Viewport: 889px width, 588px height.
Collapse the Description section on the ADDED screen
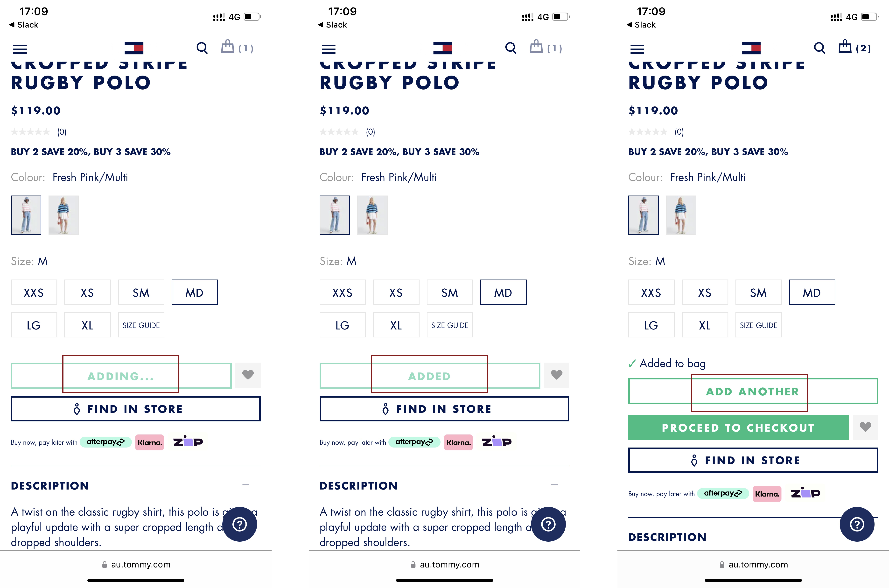(x=554, y=485)
